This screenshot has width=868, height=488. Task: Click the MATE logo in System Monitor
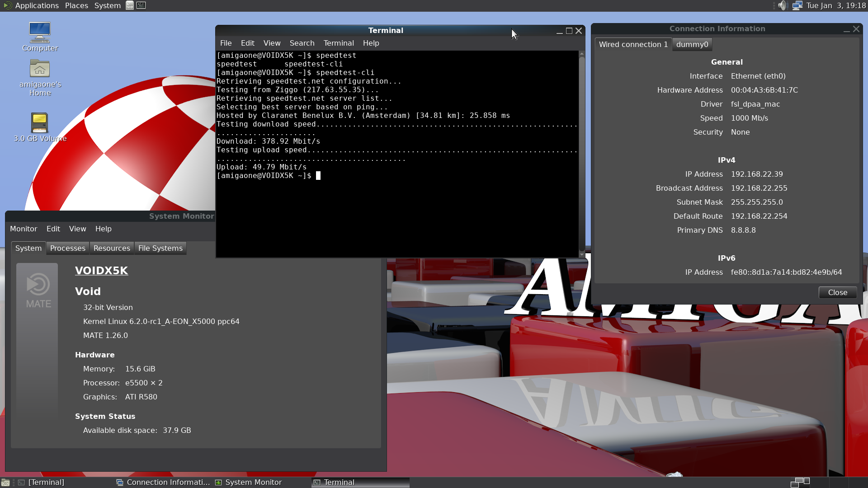[38, 290]
